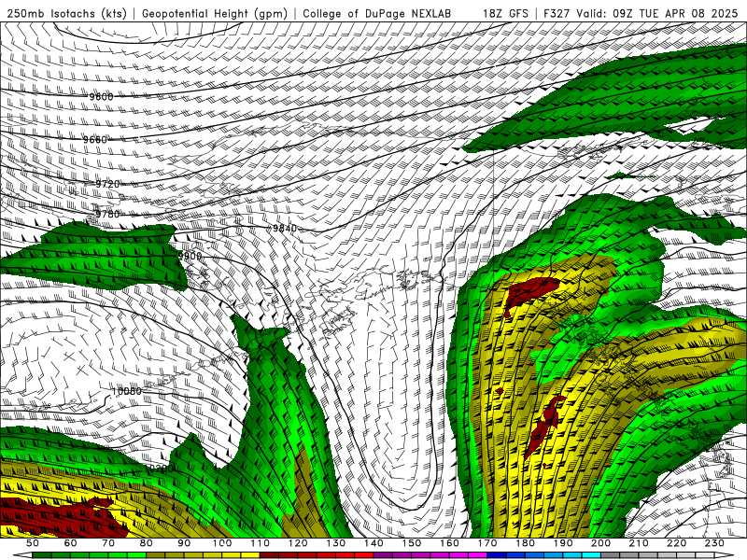
Task: Click the 70 knot legend value
Action: tap(108, 543)
